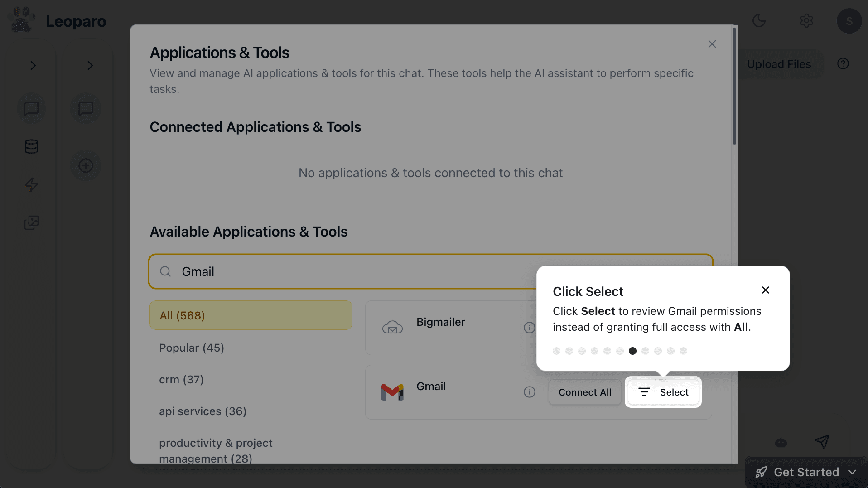This screenshot has width=868, height=488.
Task: Dismiss the Click Select tooltip
Action: [765, 290]
